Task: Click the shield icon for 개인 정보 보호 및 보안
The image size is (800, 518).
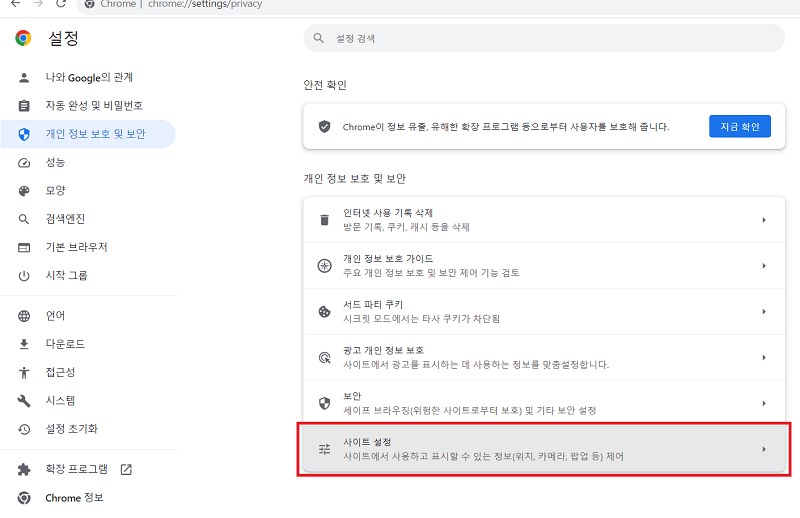Action: 24,134
